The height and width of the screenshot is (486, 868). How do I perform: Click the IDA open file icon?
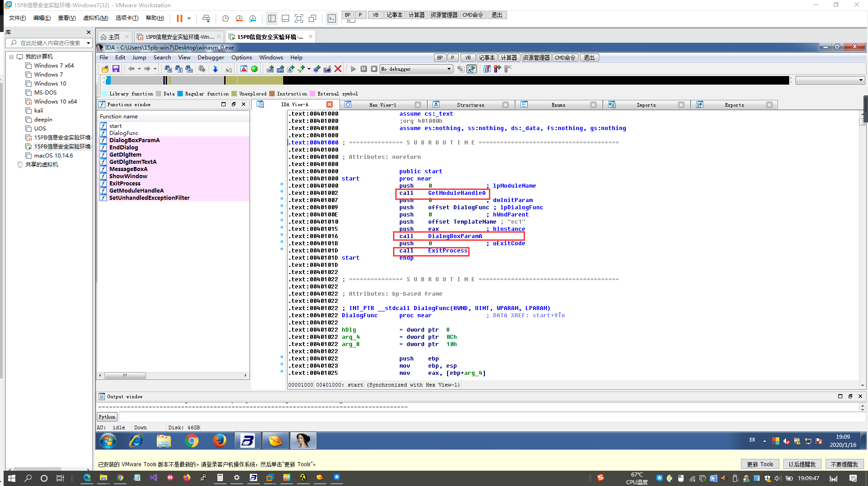105,69
